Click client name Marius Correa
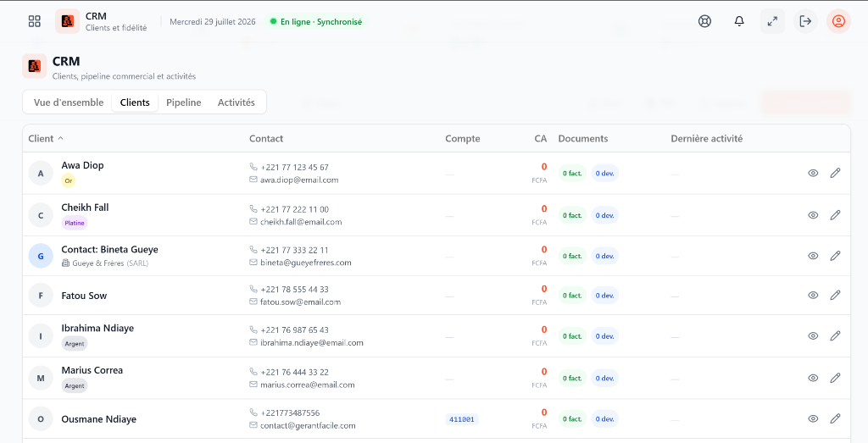Image resolution: width=868 pixels, height=443 pixels. (x=92, y=370)
